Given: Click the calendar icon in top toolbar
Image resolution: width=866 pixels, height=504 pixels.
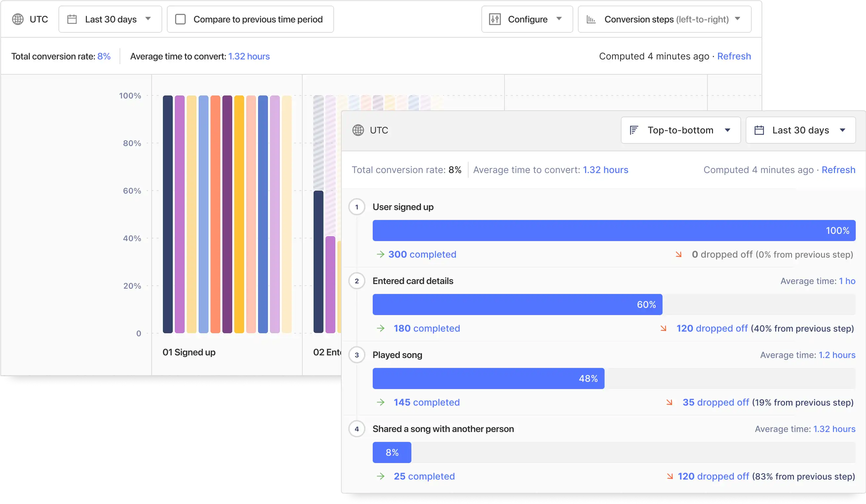Looking at the screenshot, I should 72,19.
